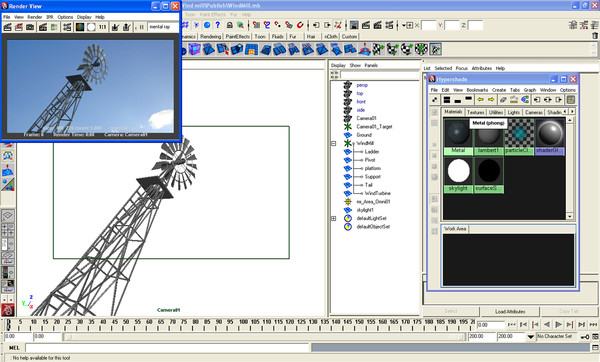Open the input mode dropdown arrow before X field
This screenshot has height=362, width=600.
pyautogui.click(x=403, y=26)
